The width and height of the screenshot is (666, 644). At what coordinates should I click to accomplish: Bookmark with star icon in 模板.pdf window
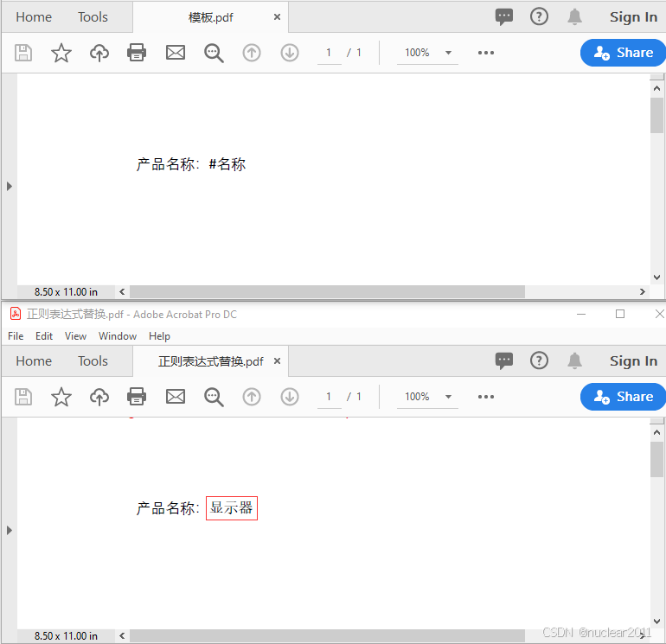(61, 53)
